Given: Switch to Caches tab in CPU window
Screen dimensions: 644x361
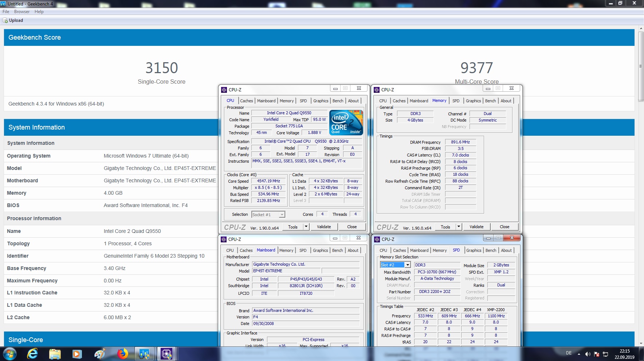Looking at the screenshot, I should [246, 101].
